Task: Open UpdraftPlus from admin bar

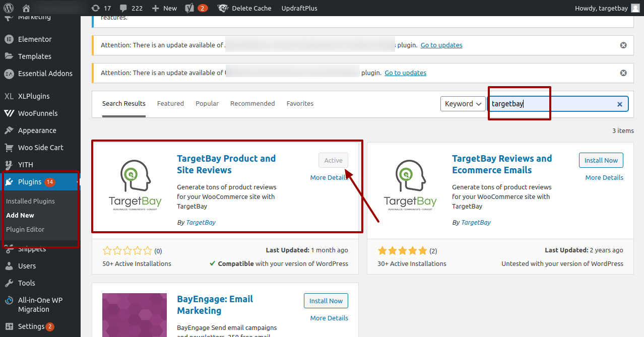Action: [299, 8]
